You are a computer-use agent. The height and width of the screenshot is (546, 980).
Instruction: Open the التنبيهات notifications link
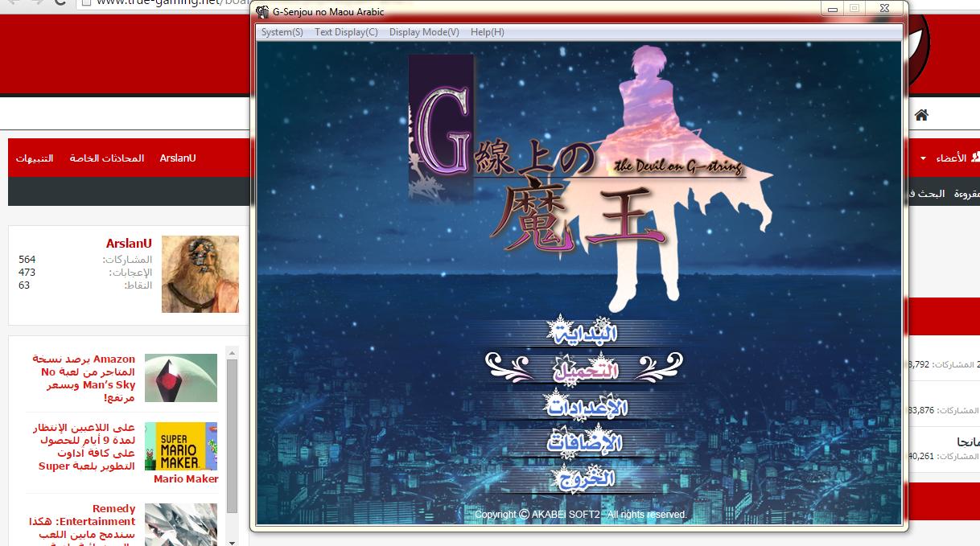point(35,158)
